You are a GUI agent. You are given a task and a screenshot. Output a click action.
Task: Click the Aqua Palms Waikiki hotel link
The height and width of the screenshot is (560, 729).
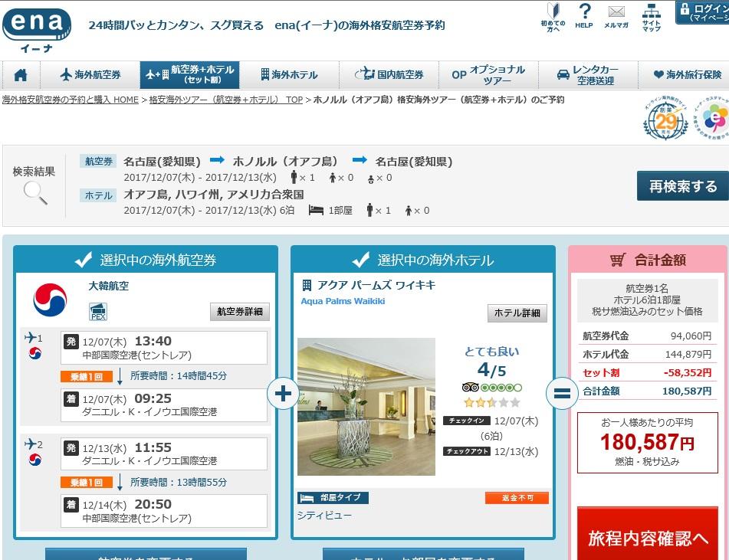pyautogui.click(x=343, y=301)
